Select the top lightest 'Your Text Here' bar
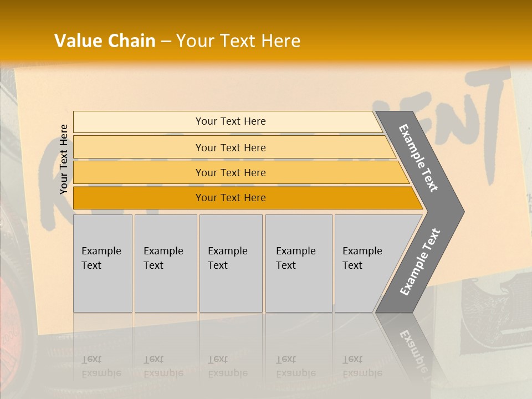Image resolution: width=532 pixels, height=399 pixels. 230,121
